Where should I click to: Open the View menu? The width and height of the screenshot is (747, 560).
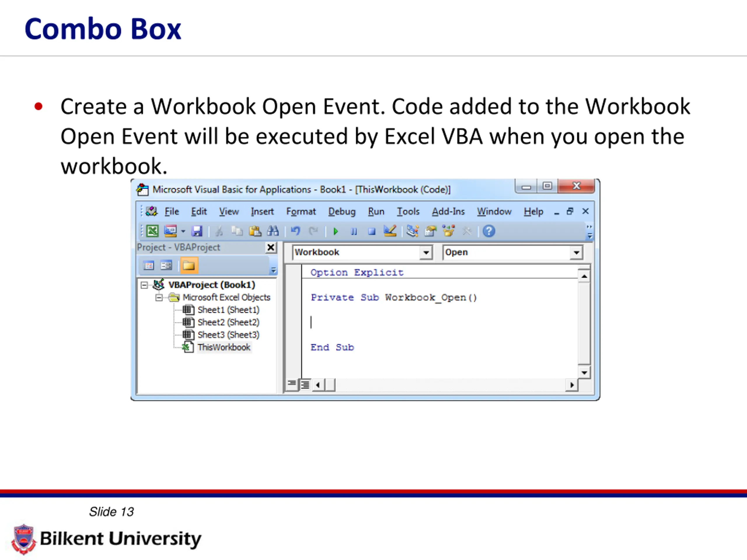229,212
